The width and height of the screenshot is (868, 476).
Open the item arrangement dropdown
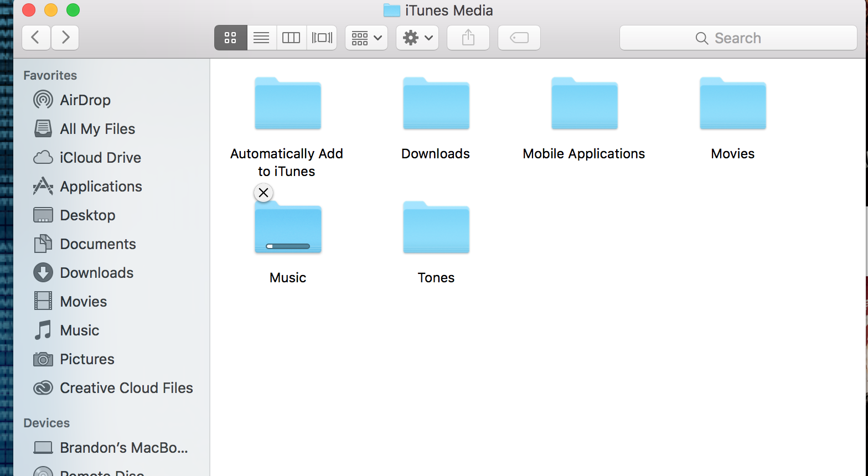point(366,38)
